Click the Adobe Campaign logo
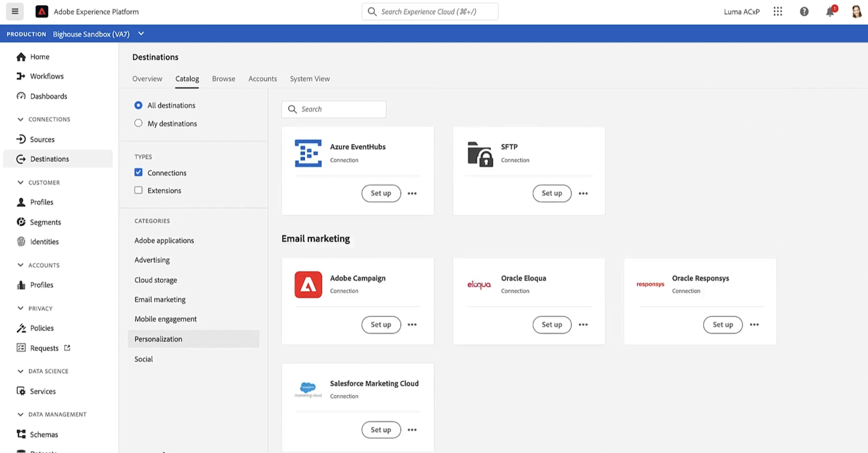 coord(308,284)
